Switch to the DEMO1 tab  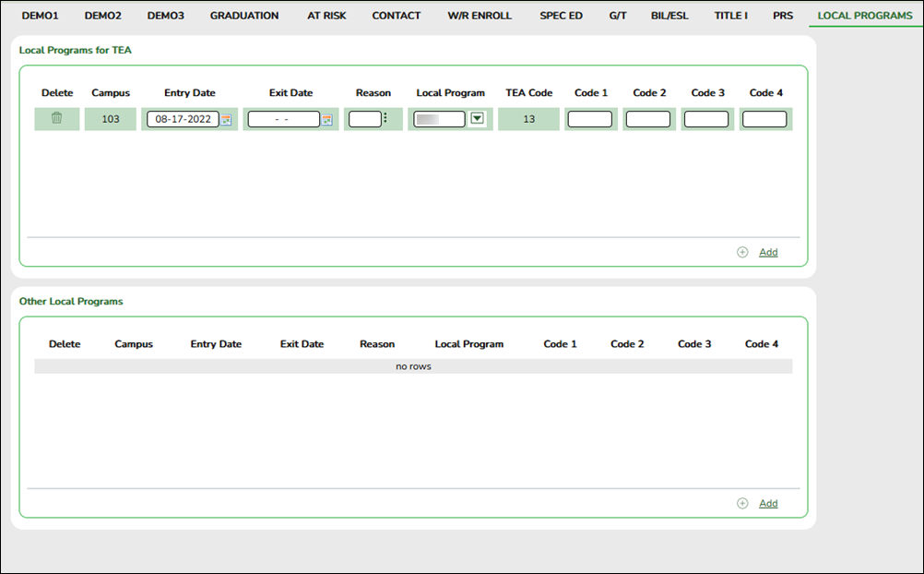(40, 16)
